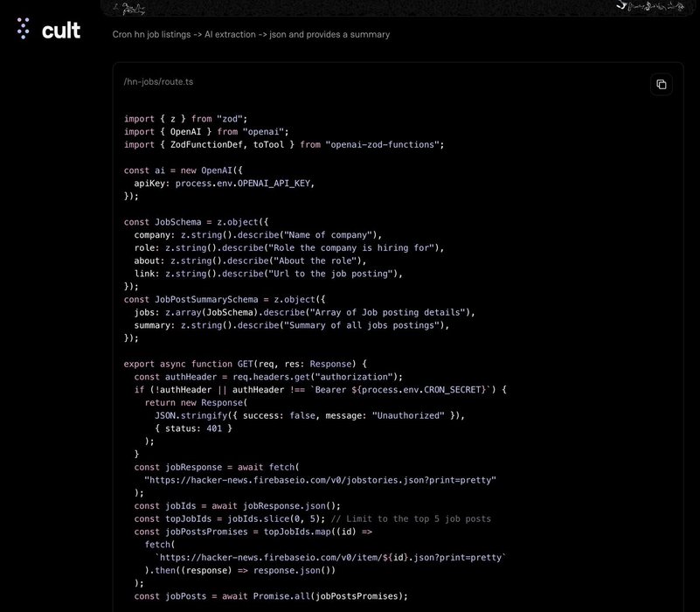
Task: Click 'const jobIds = await jobResponse.json();' line
Action: coord(237,506)
